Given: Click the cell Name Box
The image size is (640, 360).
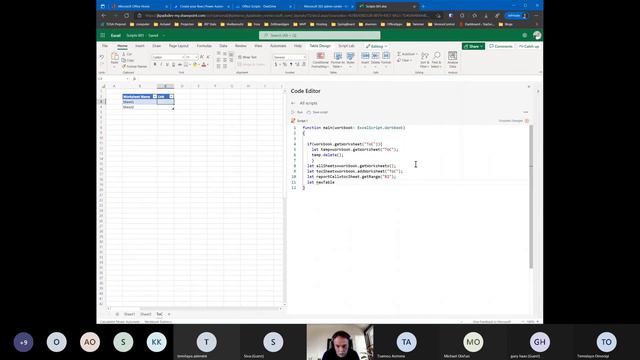Looking at the screenshot, I should pos(113,79).
